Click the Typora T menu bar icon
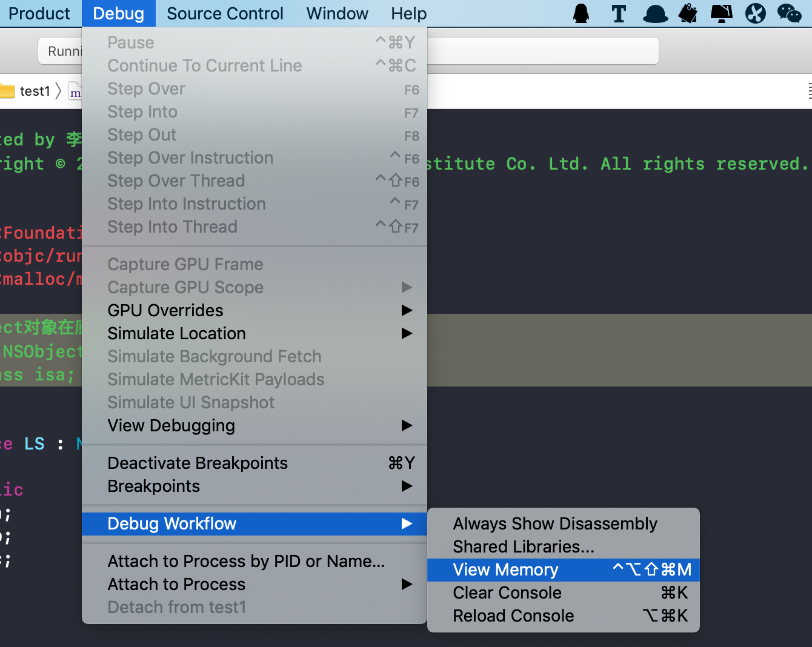This screenshot has width=812, height=647. 619,13
